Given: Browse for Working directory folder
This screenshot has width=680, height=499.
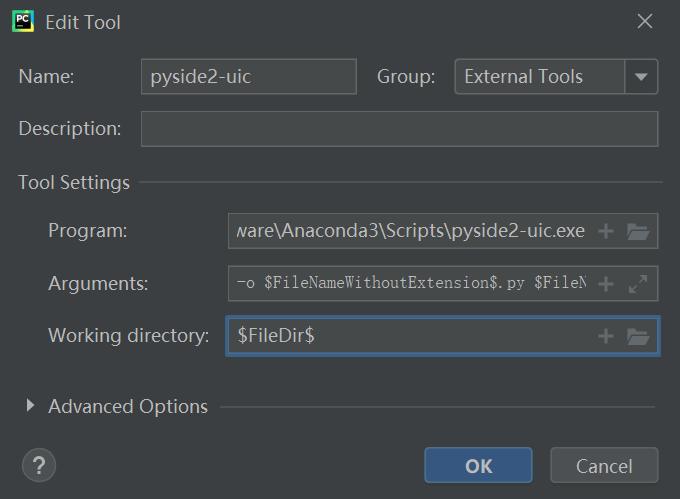Looking at the screenshot, I should (x=638, y=336).
